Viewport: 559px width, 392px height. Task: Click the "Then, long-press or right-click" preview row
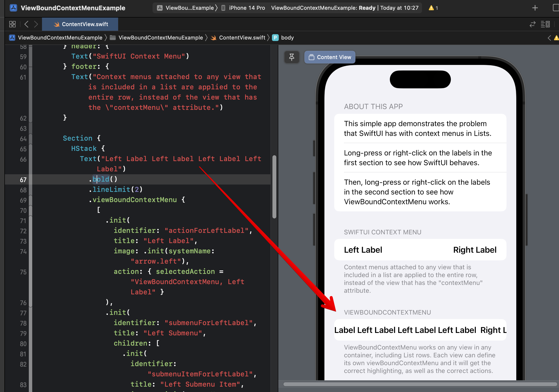coord(420,192)
